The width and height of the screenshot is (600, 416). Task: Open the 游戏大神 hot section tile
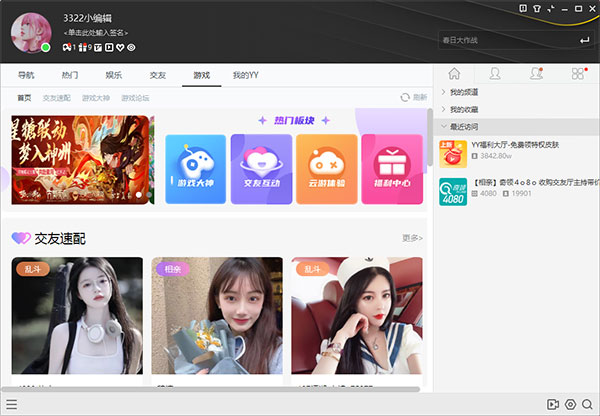click(195, 168)
